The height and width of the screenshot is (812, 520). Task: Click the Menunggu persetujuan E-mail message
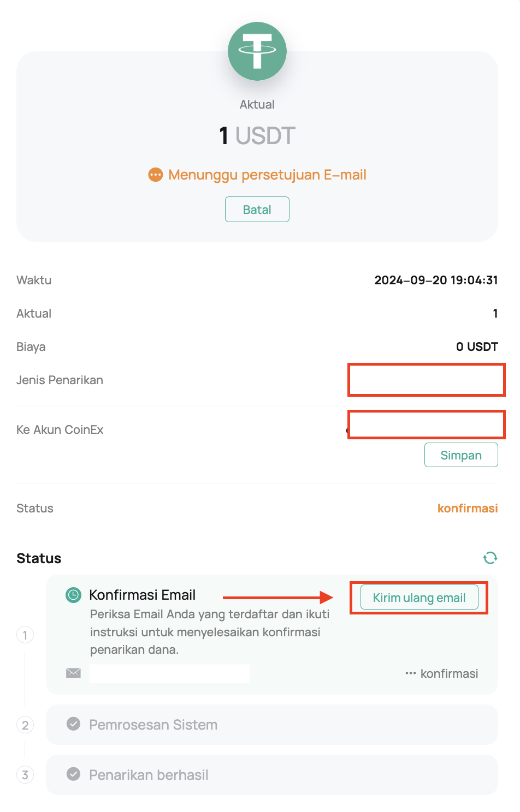pyautogui.click(x=267, y=175)
